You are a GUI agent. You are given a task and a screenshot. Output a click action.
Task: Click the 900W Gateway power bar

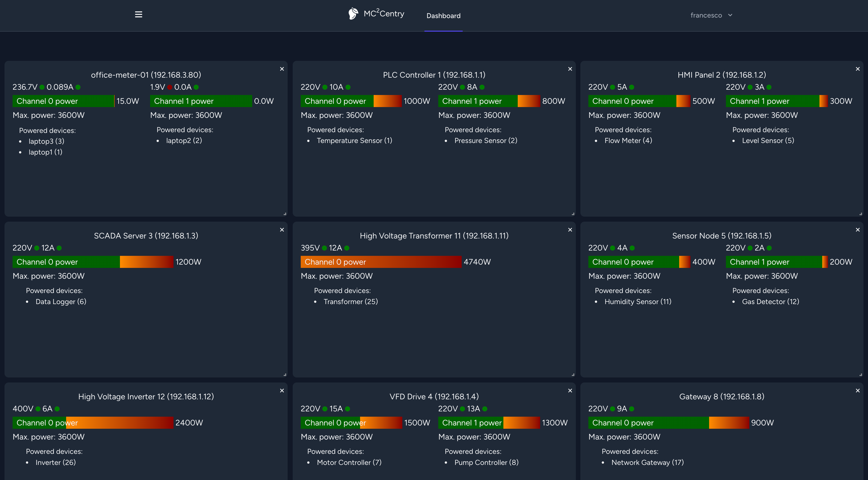point(669,423)
